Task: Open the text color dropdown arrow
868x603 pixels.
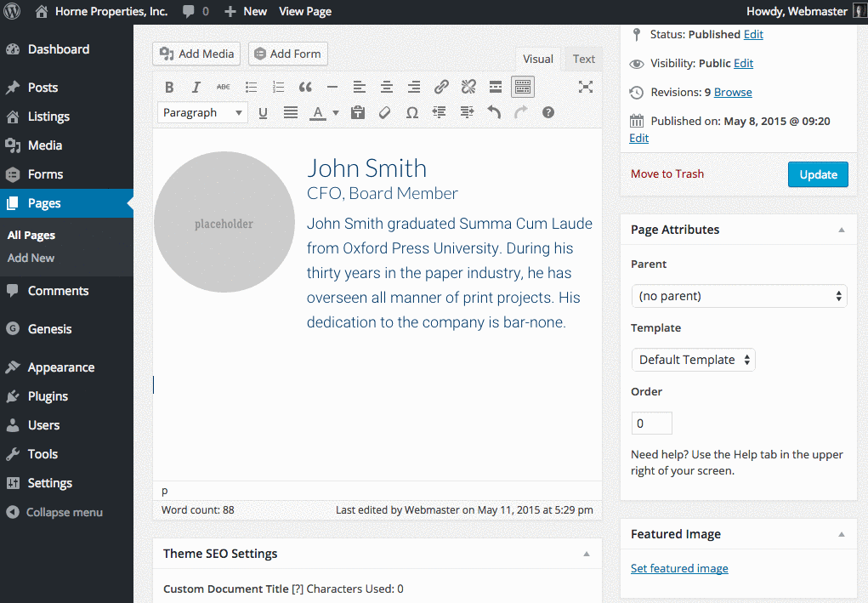Action: 336,113
